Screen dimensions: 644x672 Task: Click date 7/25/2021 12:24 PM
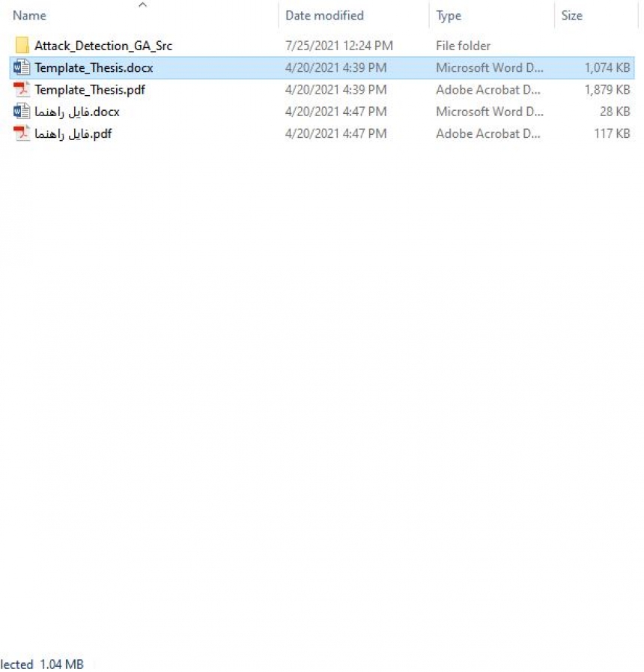tap(339, 46)
